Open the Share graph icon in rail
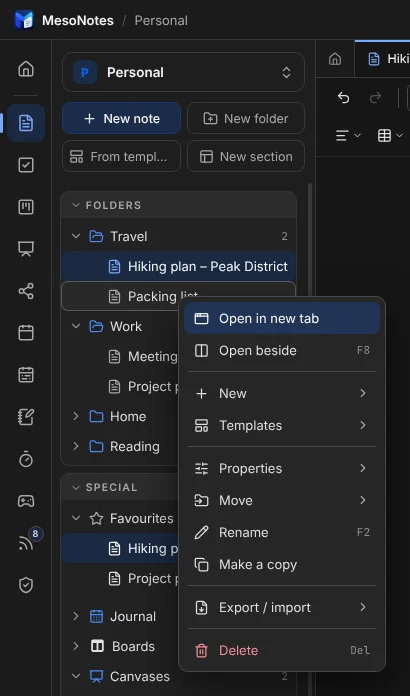The image size is (410, 696). tap(26, 291)
